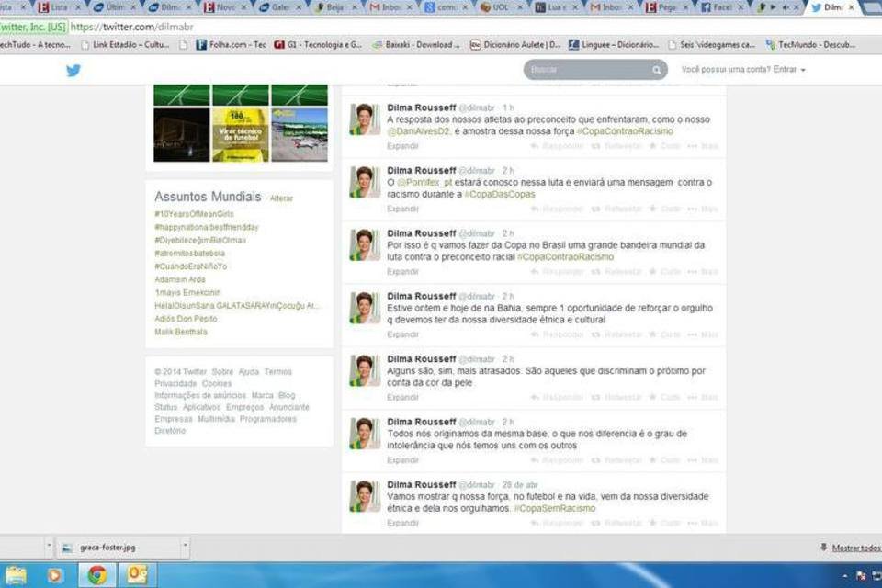The image size is (882, 588).
Task: Reply icon on the grande bandeira mundial tweet
Action: pos(535,272)
